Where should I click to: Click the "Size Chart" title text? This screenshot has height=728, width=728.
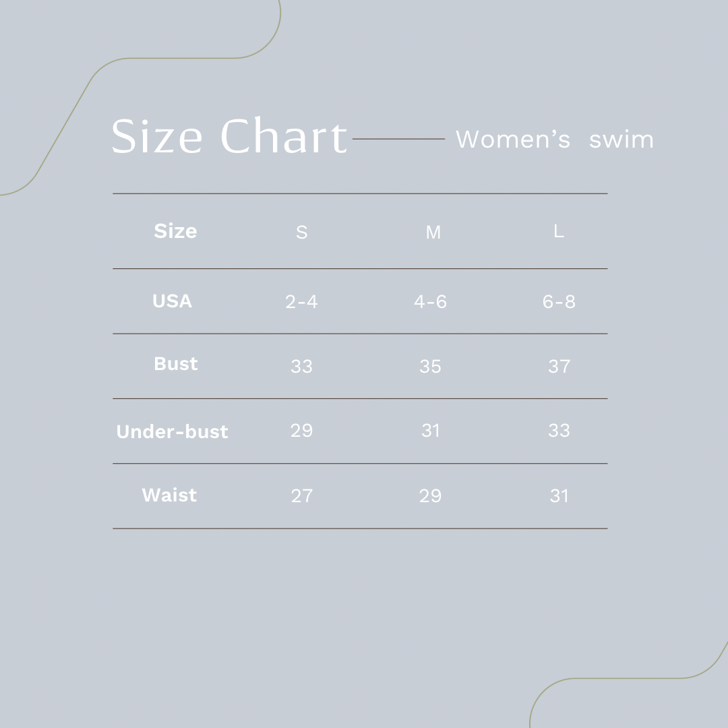coord(229,137)
